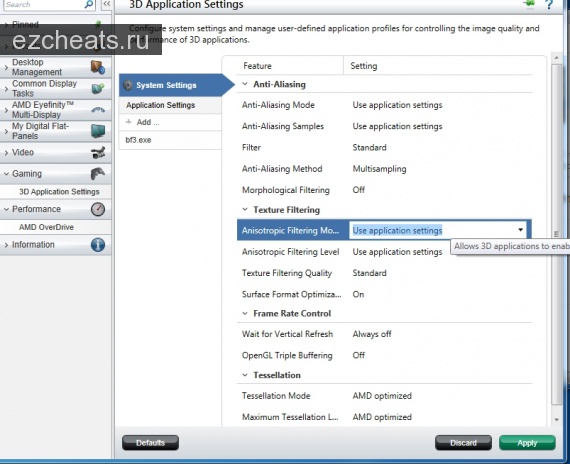
Task: Select OpenGL Triple Buffering row
Action: pyautogui.click(x=385, y=355)
